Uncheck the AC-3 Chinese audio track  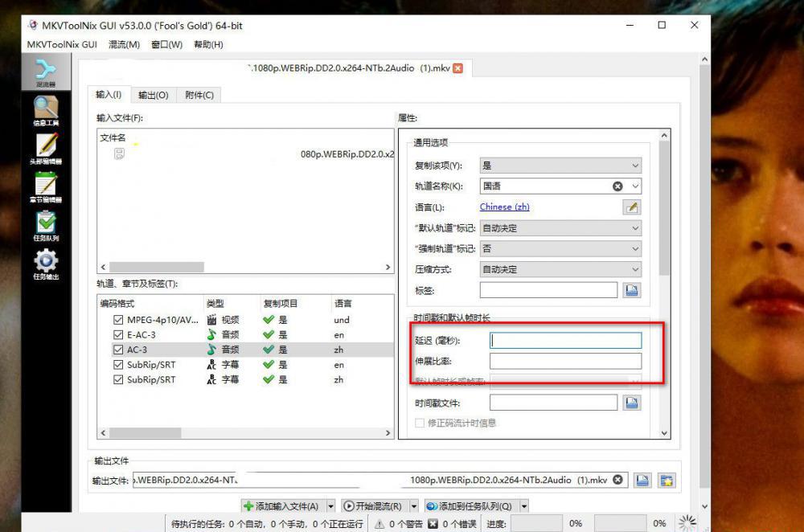118,350
